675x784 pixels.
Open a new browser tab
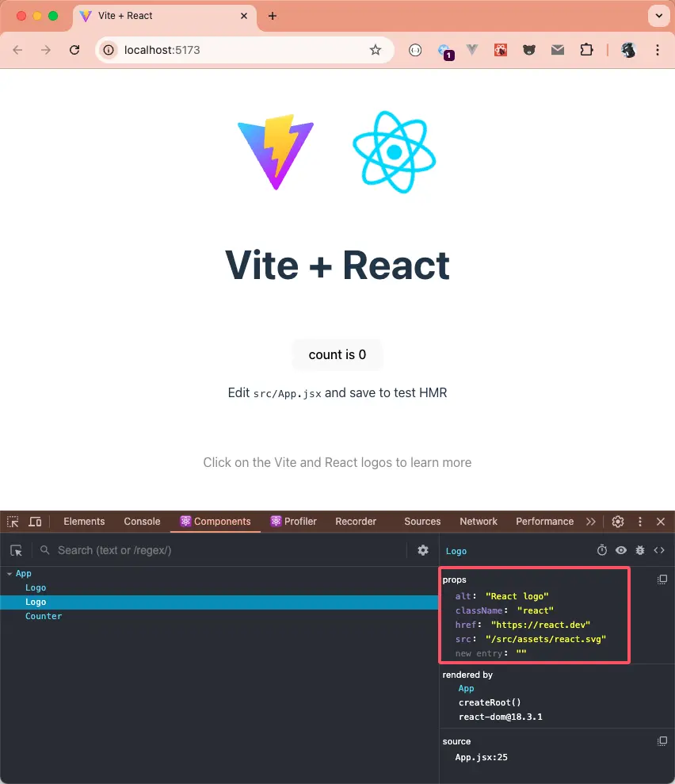click(x=273, y=16)
